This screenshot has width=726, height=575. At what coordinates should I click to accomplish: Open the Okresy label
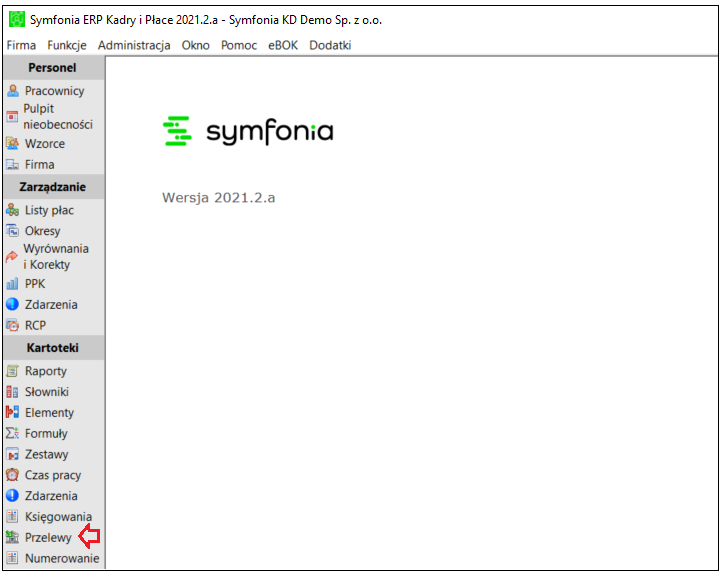point(43,231)
